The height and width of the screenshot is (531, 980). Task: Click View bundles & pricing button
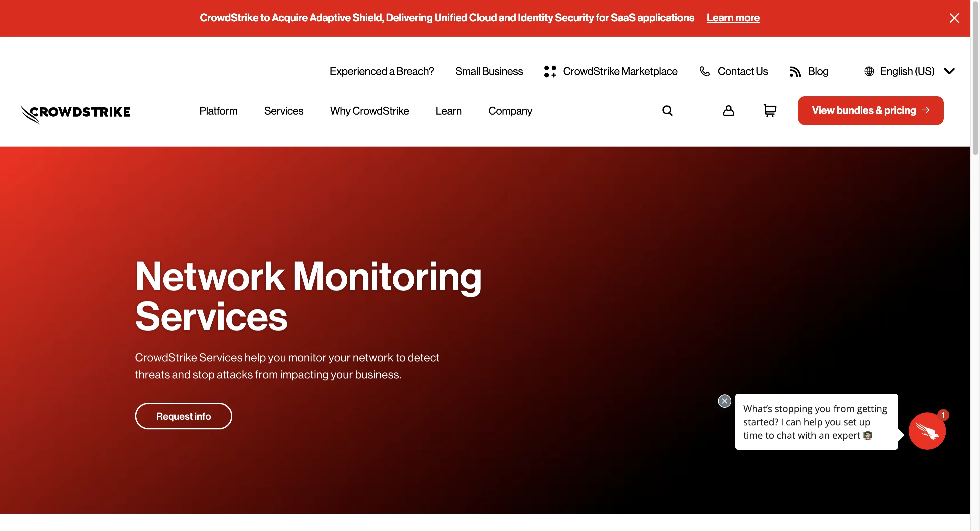(x=870, y=111)
